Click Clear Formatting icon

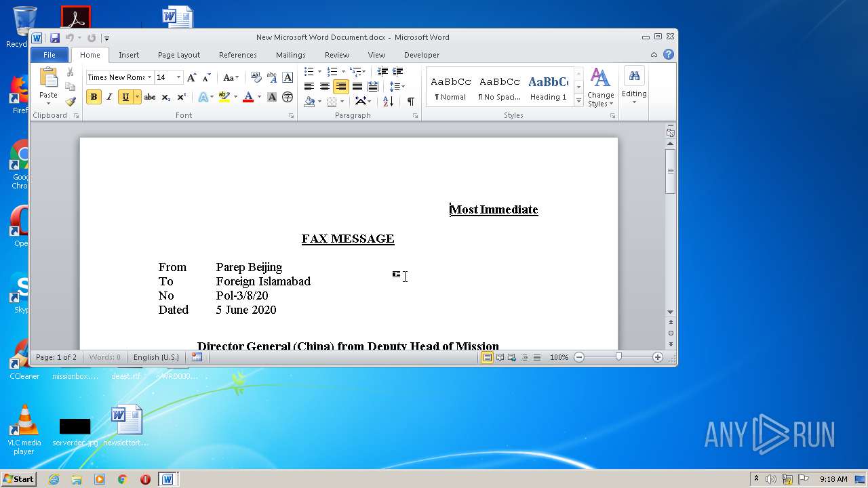click(256, 77)
